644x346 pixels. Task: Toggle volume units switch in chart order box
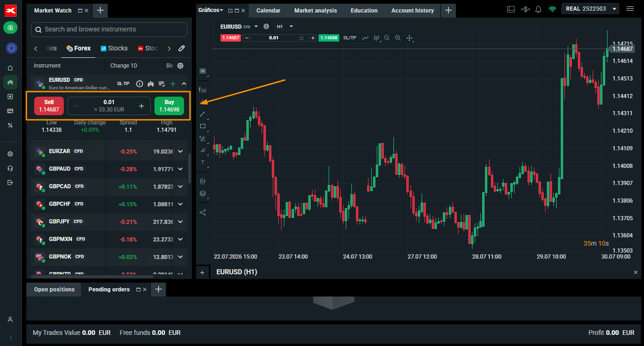click(301, 38)
